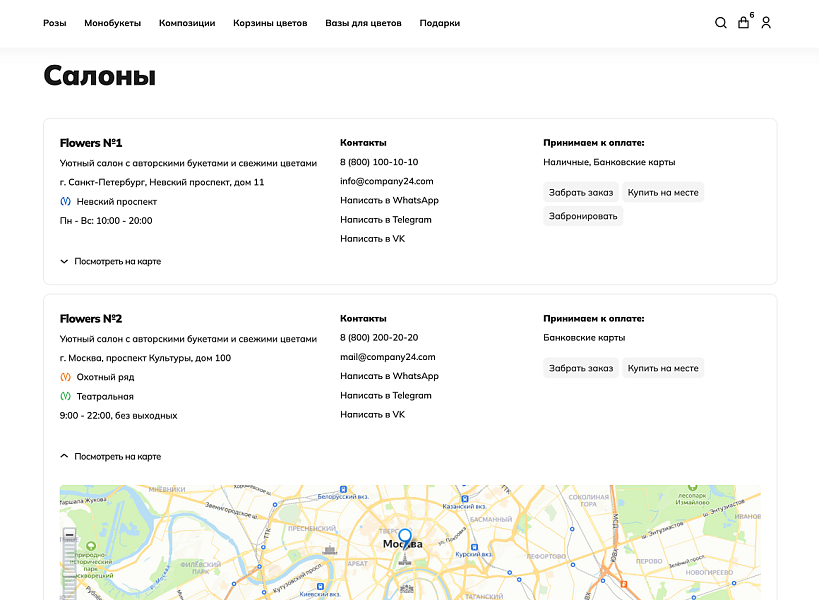This screenshot has height=600, width=819.
Task: Click the blue location pin on the map
Action: click(x=405, y=538)
